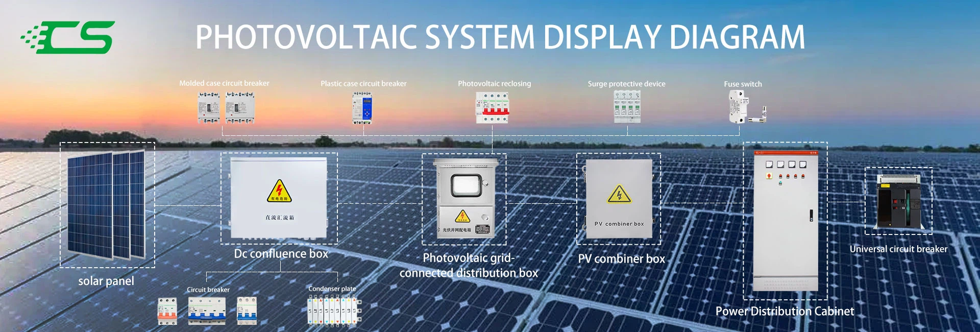Click the green CS company logo
The width and height of the screenshot is (980, 332).
click(69, 37)
